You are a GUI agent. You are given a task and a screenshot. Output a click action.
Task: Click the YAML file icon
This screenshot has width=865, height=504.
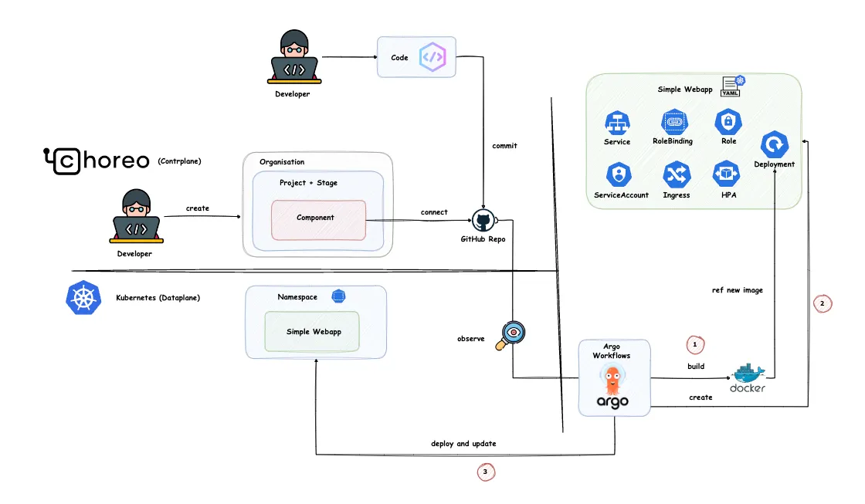click(732, 86)
